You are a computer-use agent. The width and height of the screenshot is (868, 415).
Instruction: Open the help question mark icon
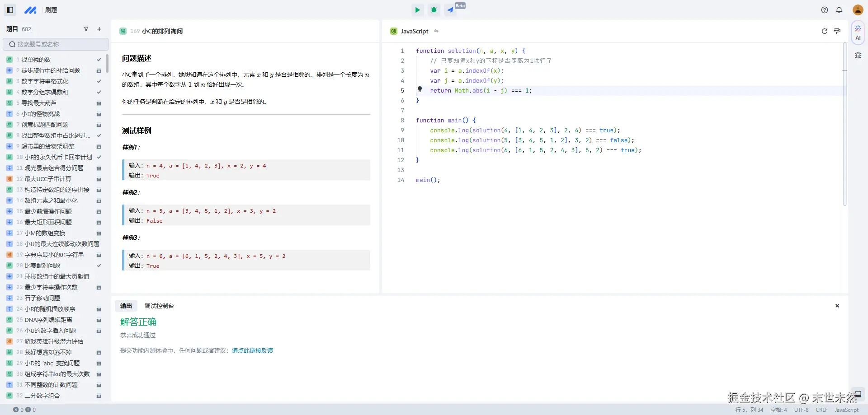click(824, 10)
